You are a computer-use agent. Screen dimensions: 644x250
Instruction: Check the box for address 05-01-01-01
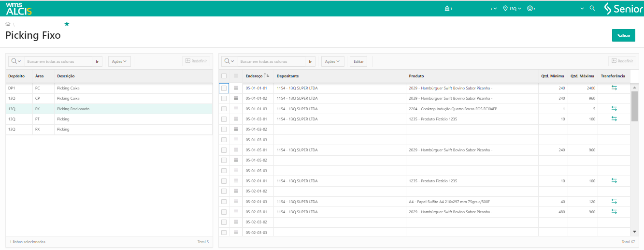pyautogui.click(x=224, y=88)
